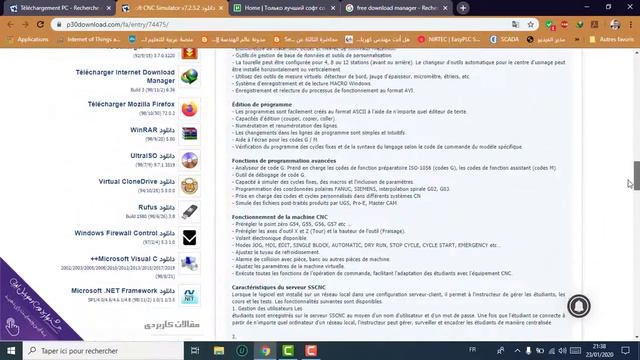This screenshot has height=360, width=640.
Task: Click the heading Fonctions de programmation avancées
Action: pyautogui.click(x=284, y=161)
